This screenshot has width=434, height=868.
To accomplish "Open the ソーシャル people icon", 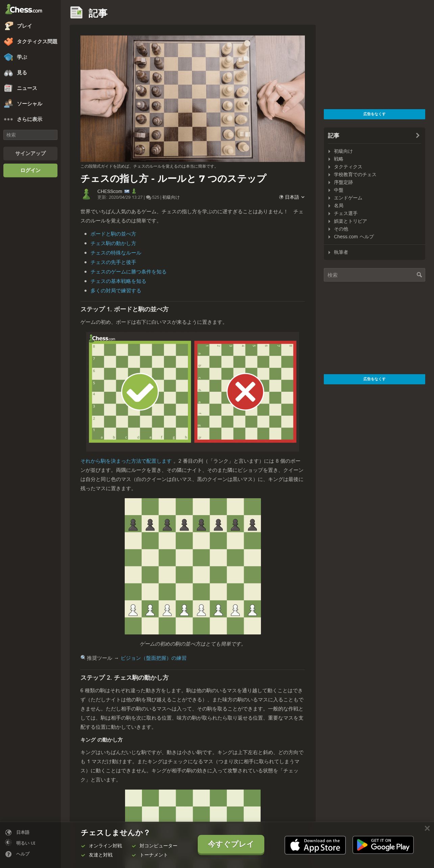I will [9, 104].
